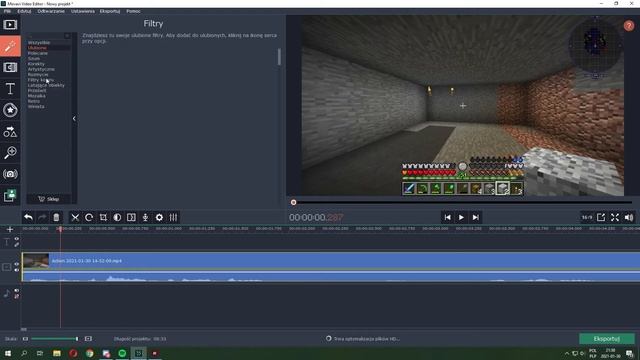This screenshot has width=640, height=360.
Task: Toggle visibility eye on the titles track
Action: click(x=17, y=239)
